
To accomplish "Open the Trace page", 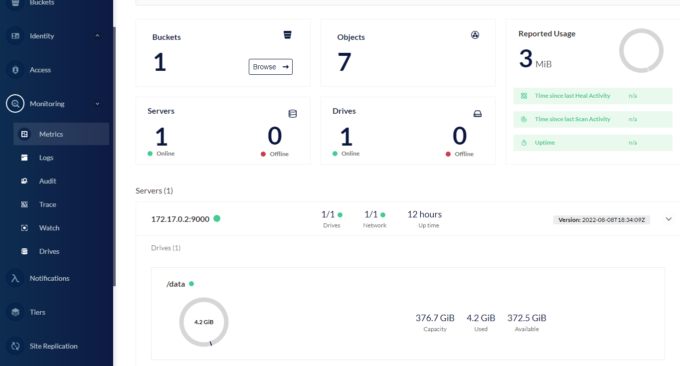I will click(47, 204).
